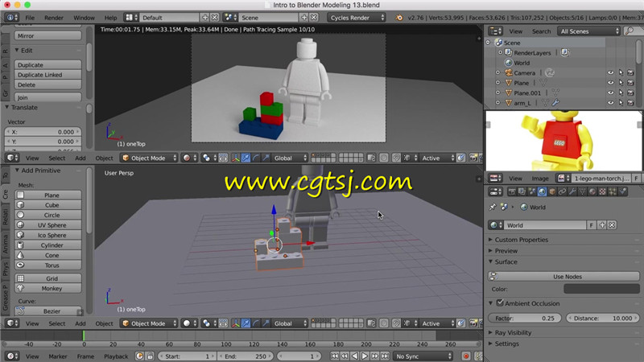The width and height of the screenshot is (644, 362).
Task: Unlink World datablock with the X button
Action: 612,225
